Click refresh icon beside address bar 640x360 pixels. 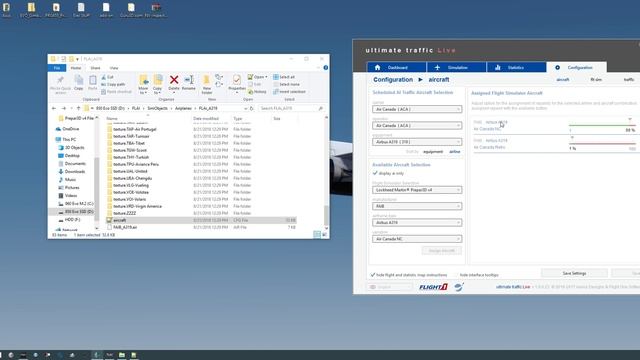coord(251,108)
